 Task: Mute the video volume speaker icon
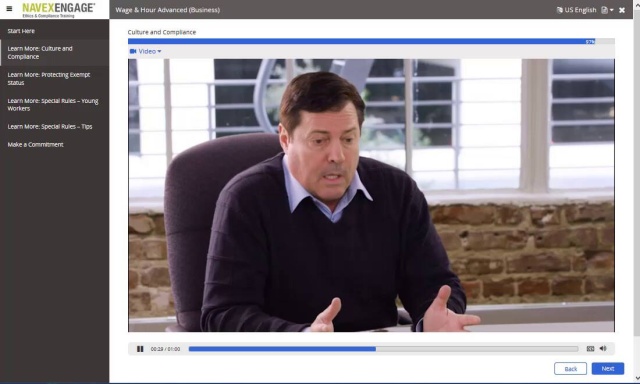(603, 348)
